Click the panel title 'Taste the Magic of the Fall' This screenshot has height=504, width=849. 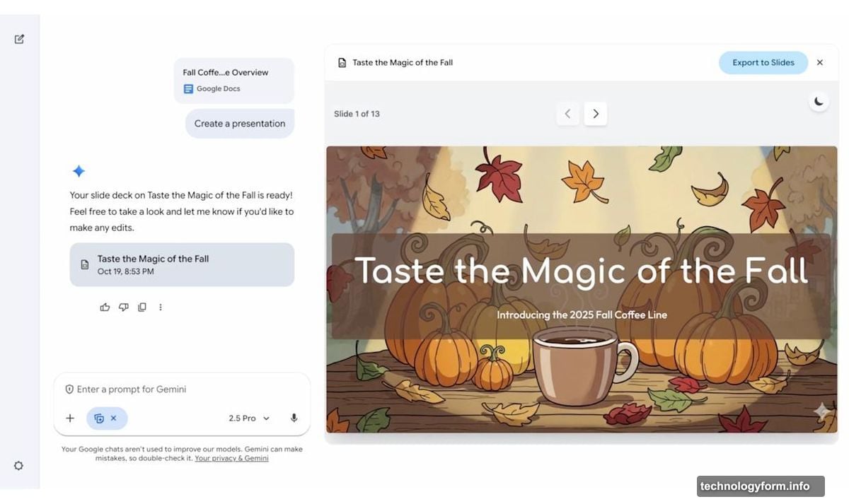pos(403,63)
